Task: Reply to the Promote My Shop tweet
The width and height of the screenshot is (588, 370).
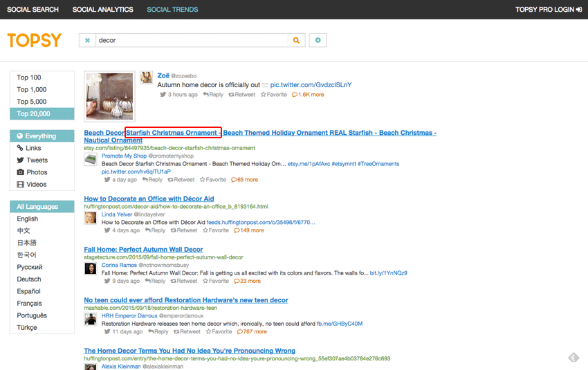Action: point(152,180)
